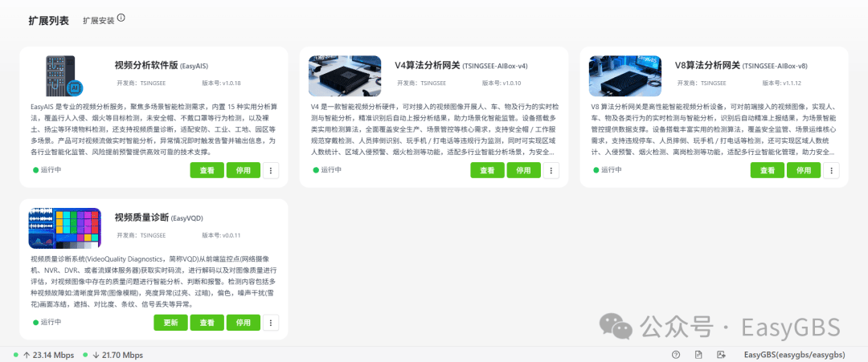View the 视频分析软件版 EasyAIS extension

click(207, 170)
